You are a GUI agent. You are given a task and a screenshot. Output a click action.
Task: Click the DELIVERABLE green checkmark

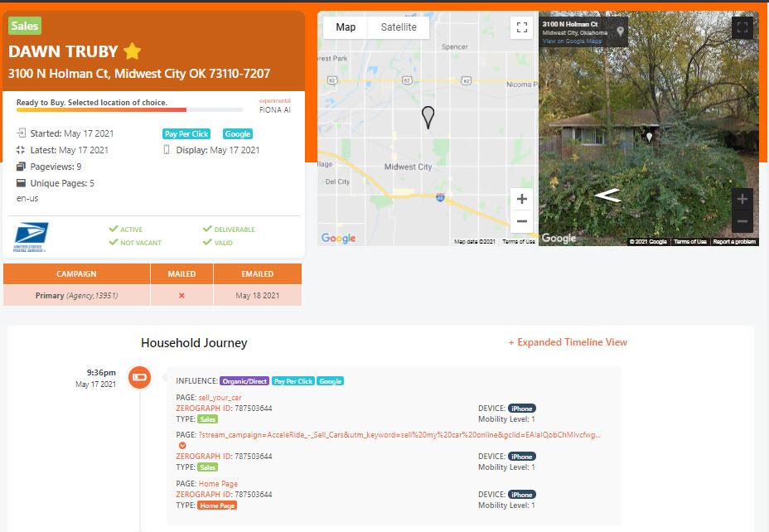207,229
